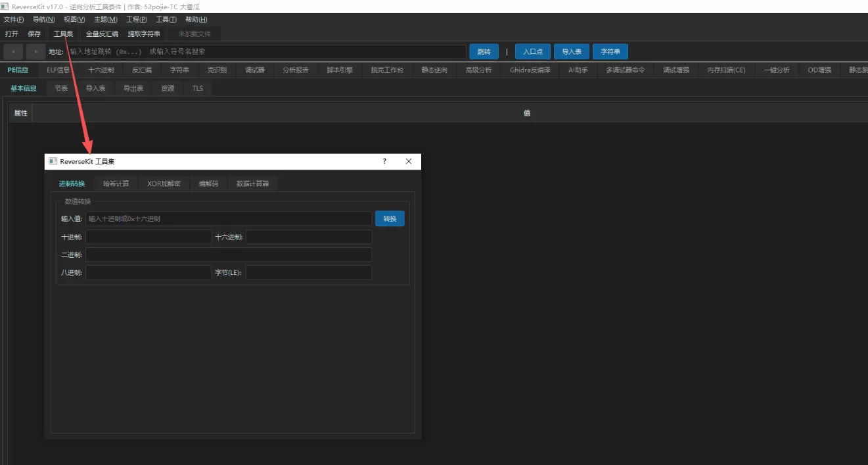Image resolution: width=868 pixels, height=465 pixels.
Task: Click the 八进制 output field
Action: (148, 272)
